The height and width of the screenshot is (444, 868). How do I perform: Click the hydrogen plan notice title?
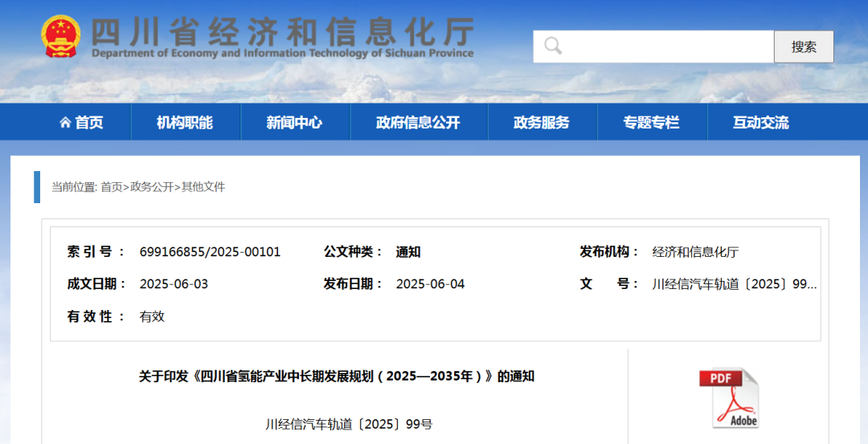(x=337, y=377)
